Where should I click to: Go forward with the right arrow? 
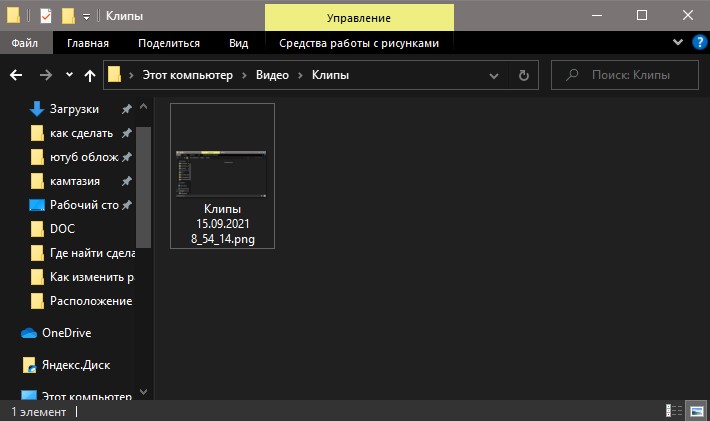coord(46,75)
